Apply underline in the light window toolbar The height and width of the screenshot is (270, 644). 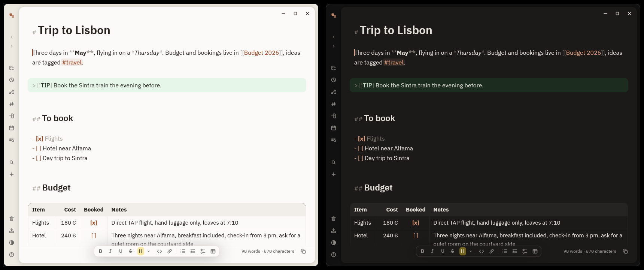point(121,251)
